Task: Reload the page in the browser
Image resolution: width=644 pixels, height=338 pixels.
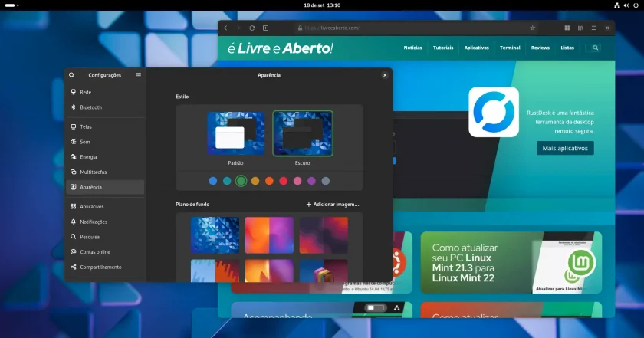Action: tap(251, 28)
